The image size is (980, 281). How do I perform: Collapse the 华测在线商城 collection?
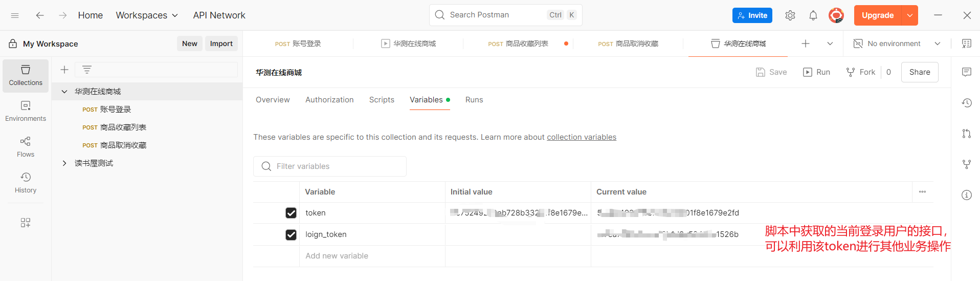[x=64, y=92]
